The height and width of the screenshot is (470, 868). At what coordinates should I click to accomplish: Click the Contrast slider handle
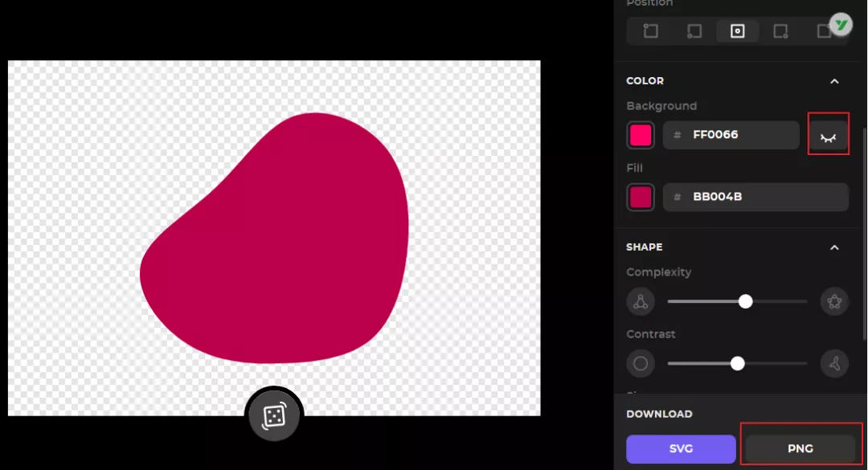(x=738, y=363)
